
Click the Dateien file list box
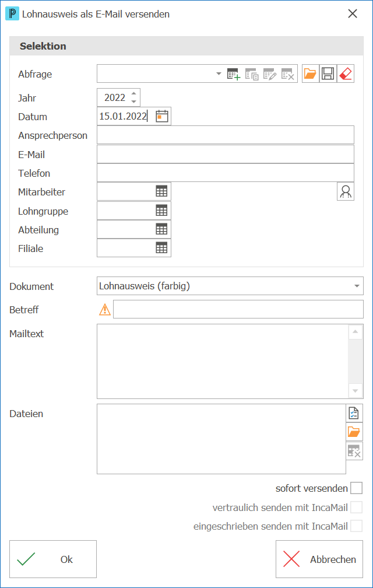coord(221,439)
